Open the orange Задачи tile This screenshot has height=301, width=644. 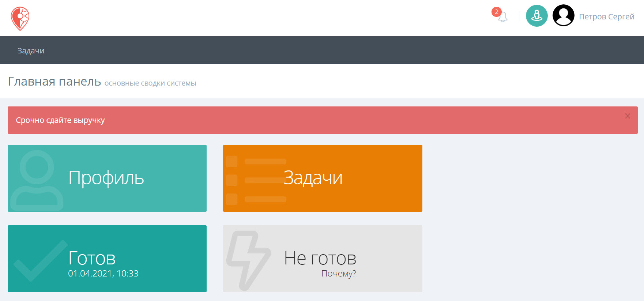(x=323, y=178)
